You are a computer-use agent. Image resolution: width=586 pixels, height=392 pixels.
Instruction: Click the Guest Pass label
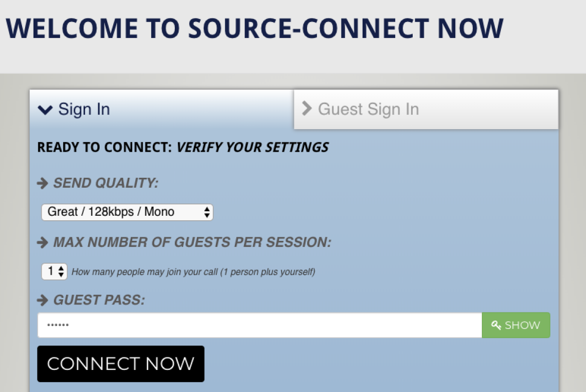[99, 300]
